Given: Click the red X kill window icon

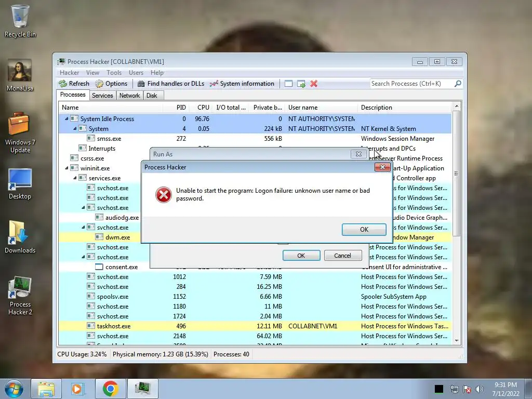Looking at the screenshot, I should click(314, 84).
